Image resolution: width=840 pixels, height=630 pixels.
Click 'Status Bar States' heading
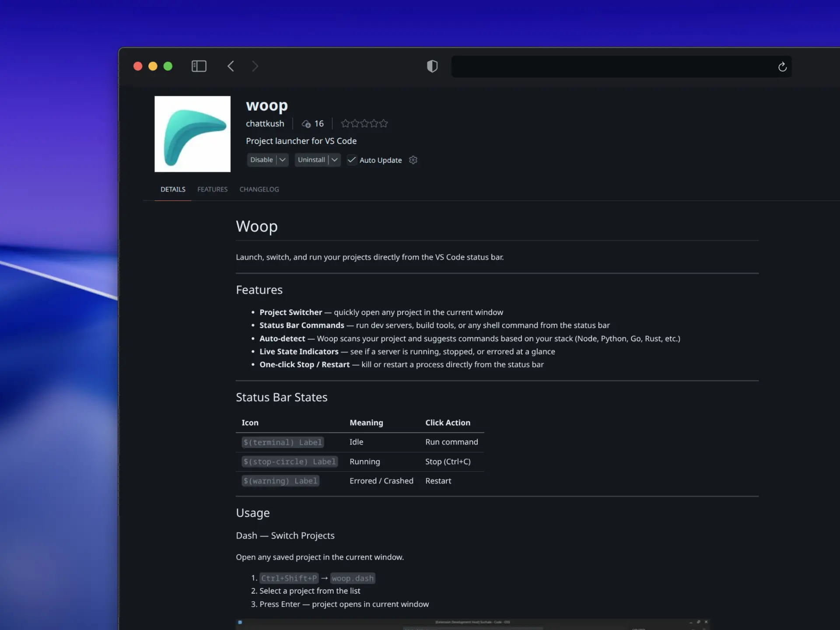pyautogui.click(x=282, y=397)
